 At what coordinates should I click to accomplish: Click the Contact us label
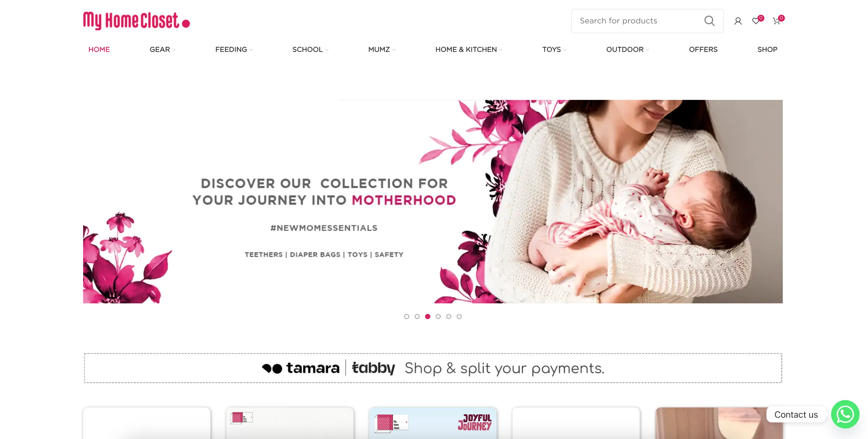tap(796, 415)
